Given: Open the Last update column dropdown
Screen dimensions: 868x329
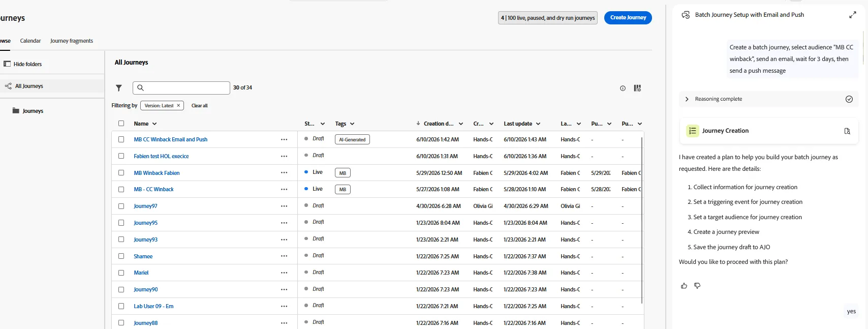Looking at the screenshot, I should click(538, 124).
